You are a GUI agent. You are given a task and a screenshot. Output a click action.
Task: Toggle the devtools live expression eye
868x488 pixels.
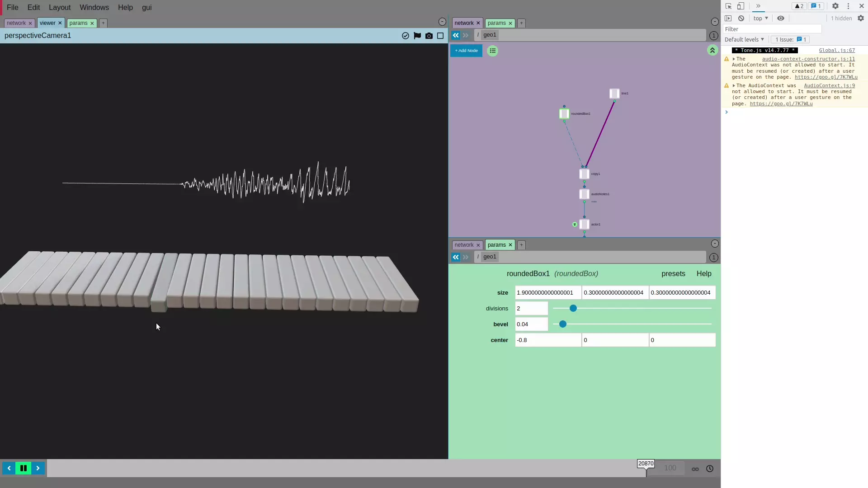pos(780,19)
